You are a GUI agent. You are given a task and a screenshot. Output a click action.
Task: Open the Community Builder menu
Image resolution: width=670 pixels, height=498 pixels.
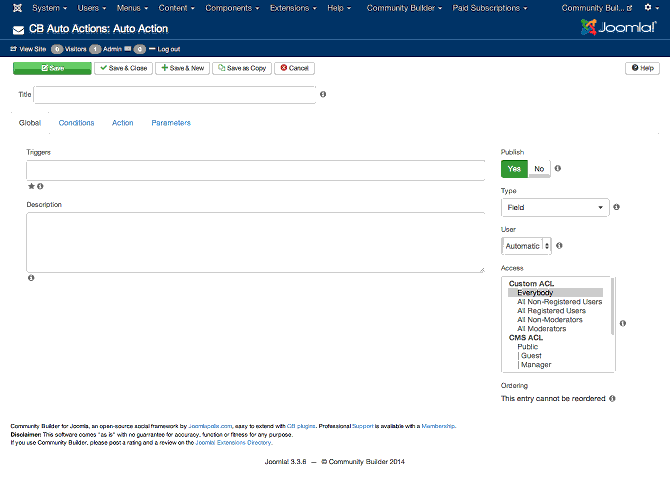(x=404, y=8)
